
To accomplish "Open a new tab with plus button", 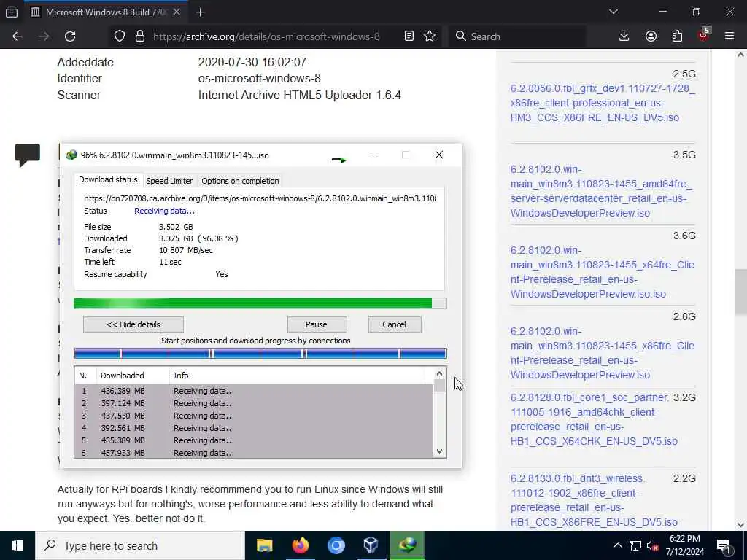I will point(200,12).
